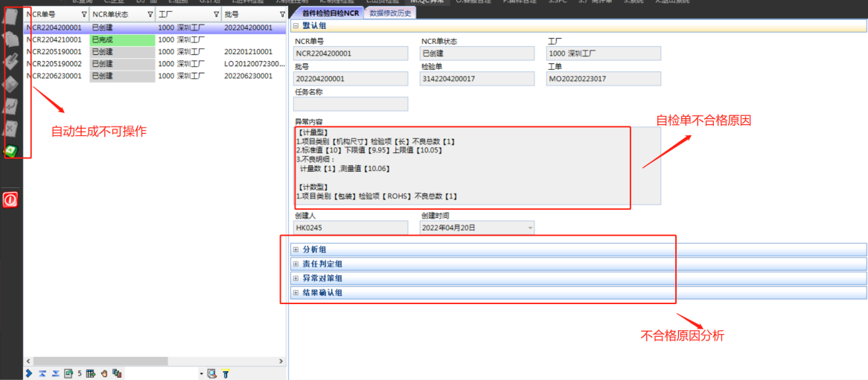
Task: Click the green export icon in left sidebar
Action: pos(11,150)
